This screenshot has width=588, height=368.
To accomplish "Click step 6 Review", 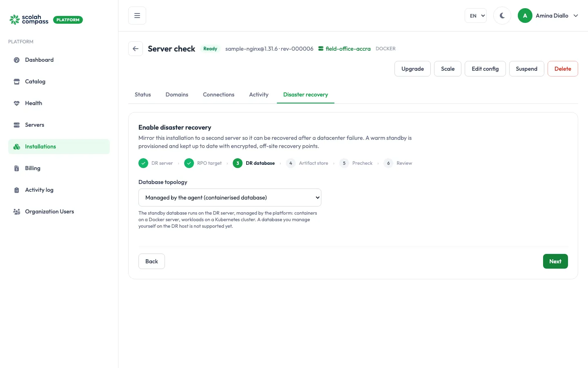I will click(x=398, y=163).
